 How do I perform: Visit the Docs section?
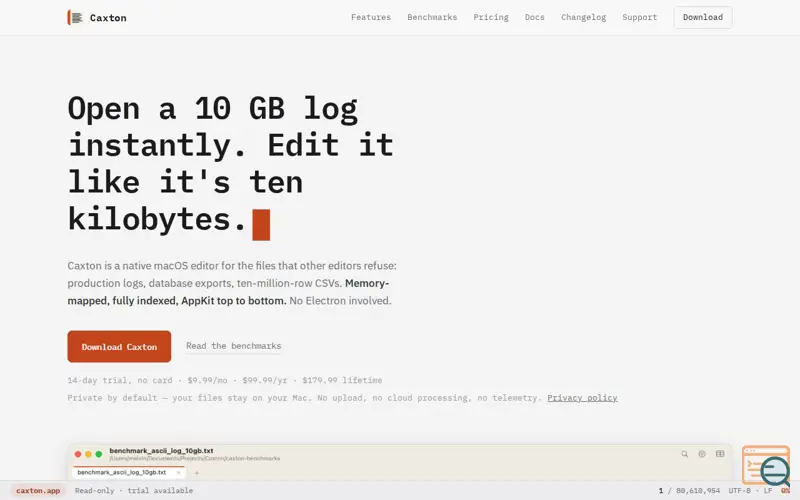point(535,17)
